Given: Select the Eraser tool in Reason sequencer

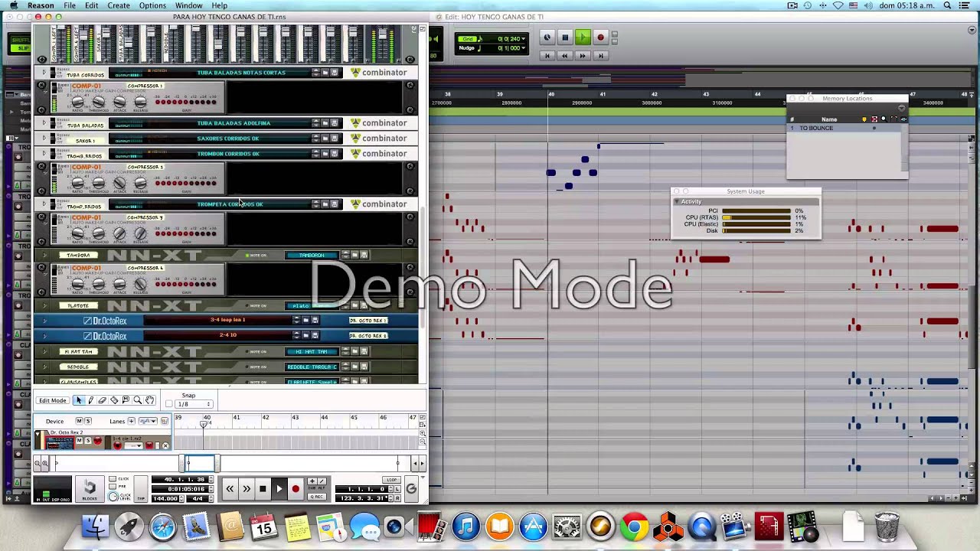Looking at the screenshot, I should click(103, 400).
